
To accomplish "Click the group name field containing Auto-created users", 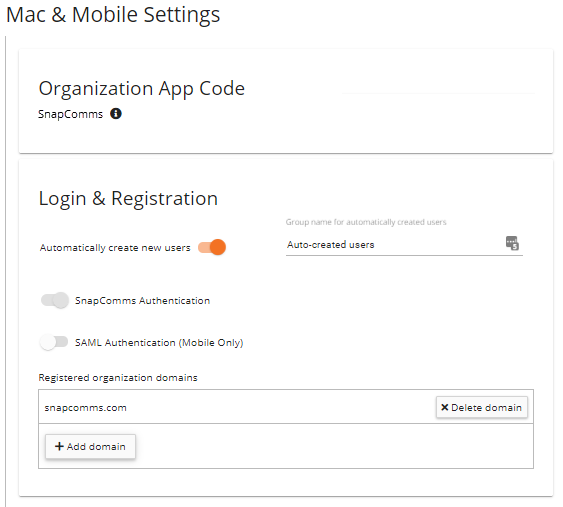I will (404, 245).
